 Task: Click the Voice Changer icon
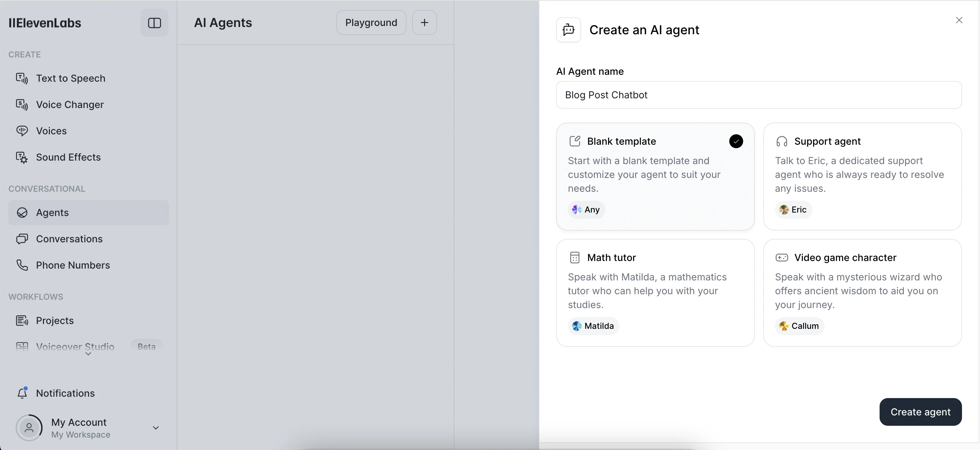click(x=22, y=105)
